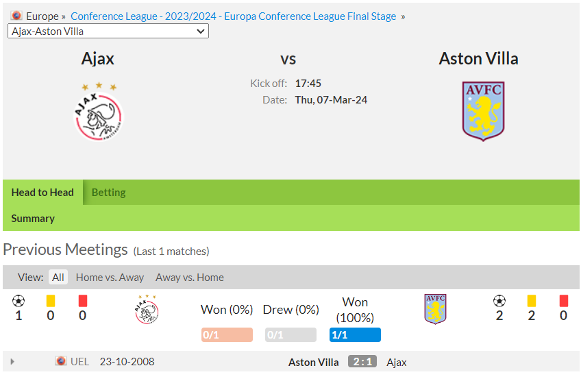581x392 pixels.
Task: Click the 2:1 score badge
Action: 362,361
